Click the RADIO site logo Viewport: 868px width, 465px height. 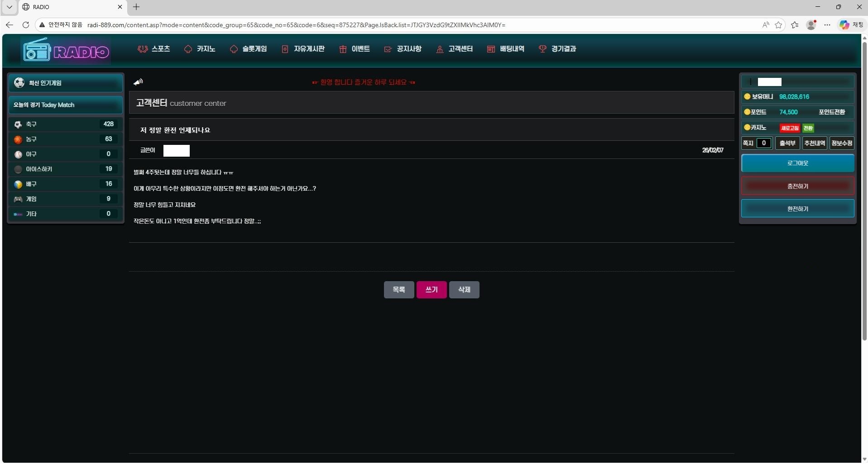point(66,51)
